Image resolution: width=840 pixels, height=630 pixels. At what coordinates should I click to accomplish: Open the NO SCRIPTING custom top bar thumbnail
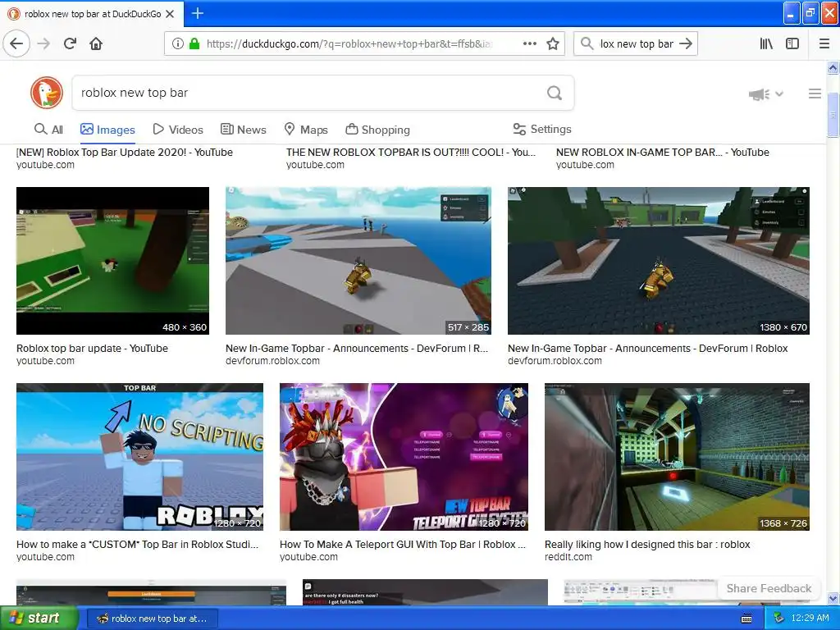(x=139, y=457)
